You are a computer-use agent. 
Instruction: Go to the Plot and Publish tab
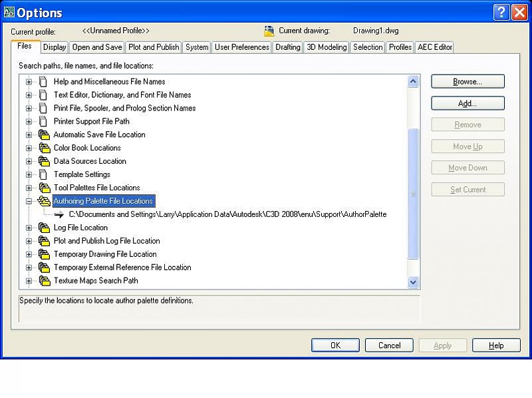tap(154, 47)
